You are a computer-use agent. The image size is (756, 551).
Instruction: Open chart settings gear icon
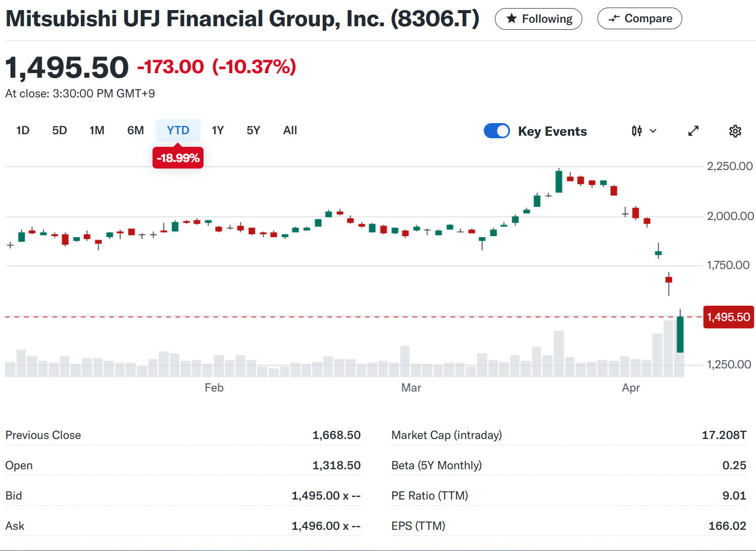[735, 131]
